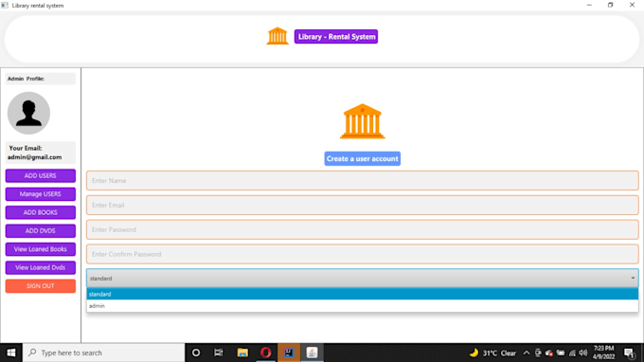Click the Create a user account label

pyautogui.click(x=362, y=158)
